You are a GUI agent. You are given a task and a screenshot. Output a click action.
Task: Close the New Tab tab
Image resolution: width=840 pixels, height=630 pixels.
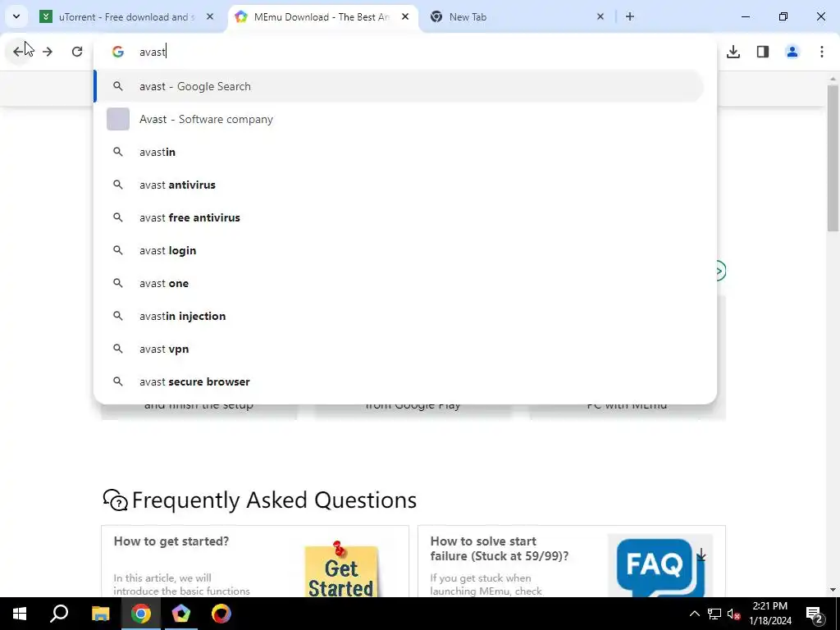600,16
